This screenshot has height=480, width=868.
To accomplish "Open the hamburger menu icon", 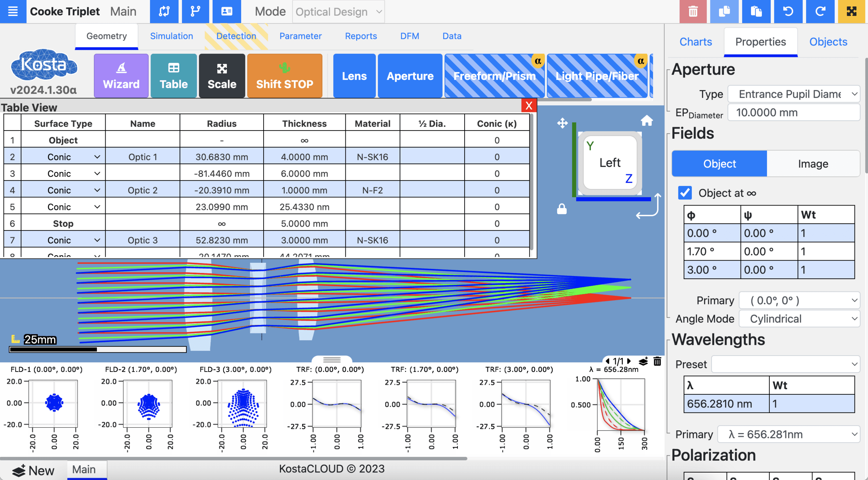I will pos(13,11).
